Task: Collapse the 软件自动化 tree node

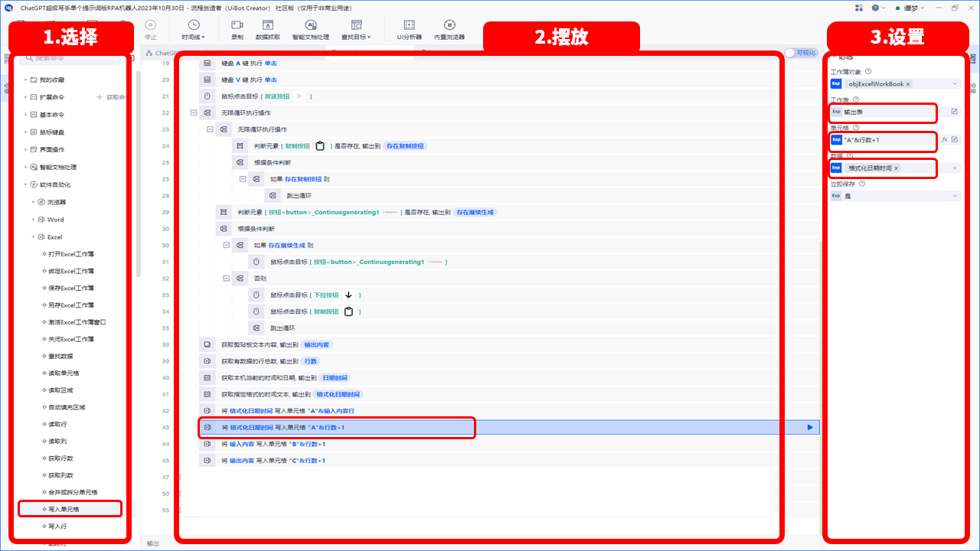Action: pos(24,184)
